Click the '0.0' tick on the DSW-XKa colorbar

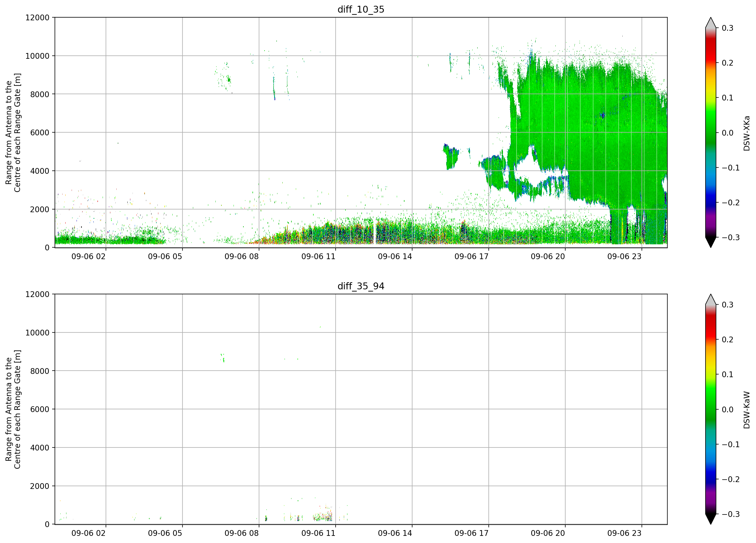pyautogui.click(x=728, y=133)
